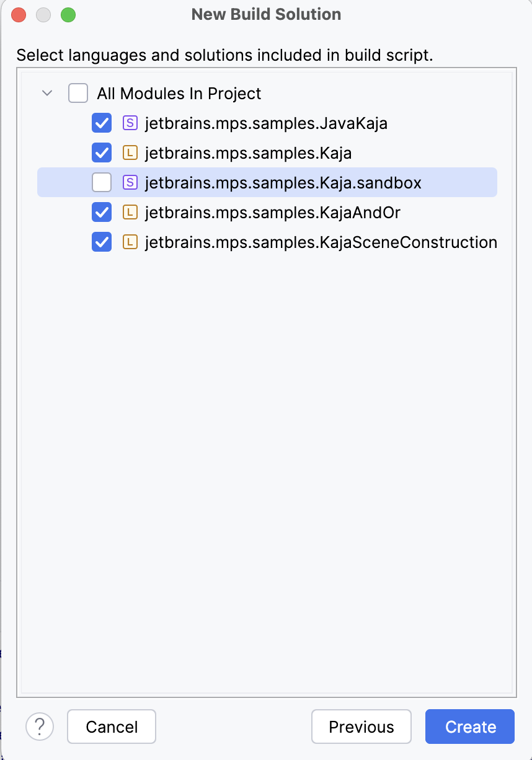
Task: Click the S solution icon beside jetbrains.mps.samples.JavaKaja
Action: 131,123
